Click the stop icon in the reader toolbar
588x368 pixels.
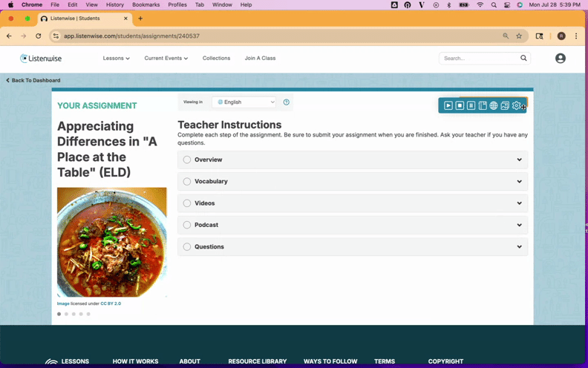click(460, 105)
